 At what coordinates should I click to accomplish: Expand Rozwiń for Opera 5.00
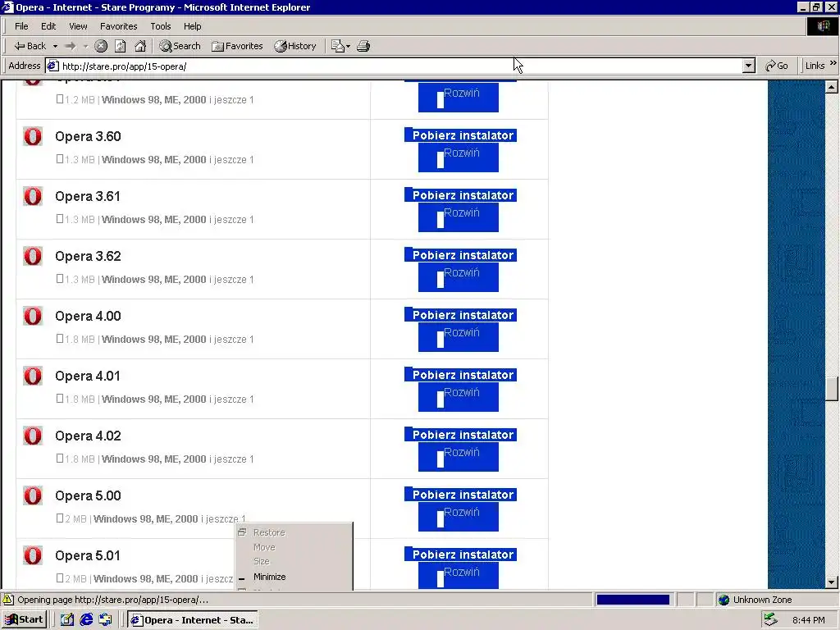click(x=459, y=518)
